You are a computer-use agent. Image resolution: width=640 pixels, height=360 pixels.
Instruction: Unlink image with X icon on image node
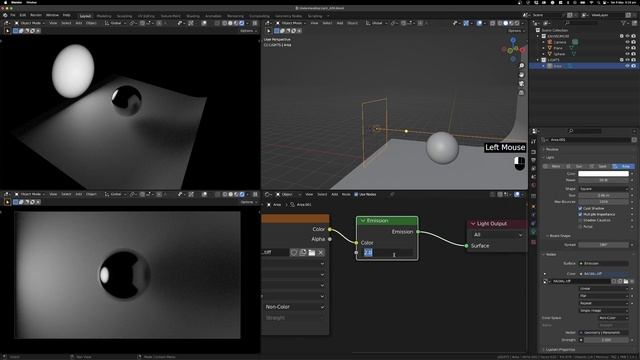[x=321, y=253]
